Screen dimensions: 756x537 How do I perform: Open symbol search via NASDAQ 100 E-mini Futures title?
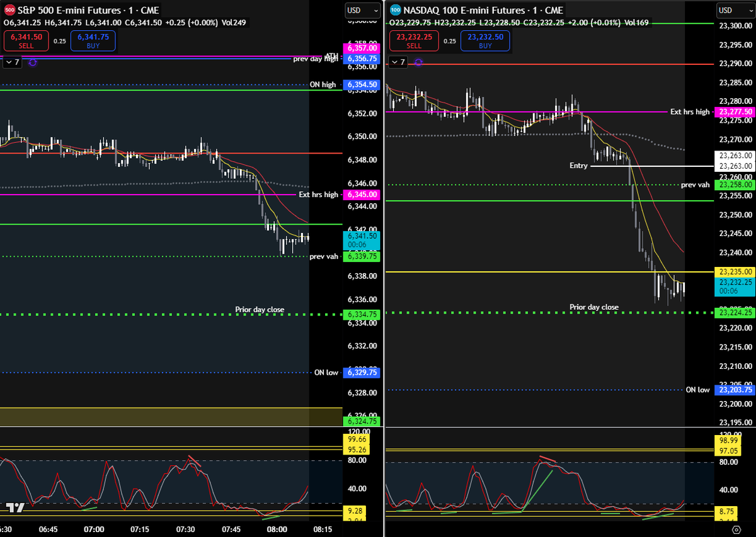pos(484,10)
